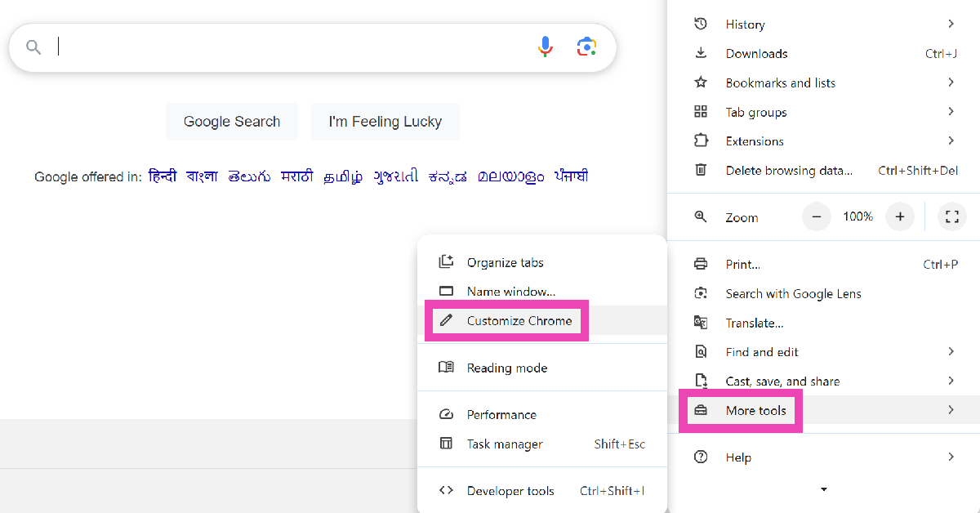Click the Delete browsing data trash icon
This screenshot has height=513, width=980.
pyautogui.click(x=701, y=170)
